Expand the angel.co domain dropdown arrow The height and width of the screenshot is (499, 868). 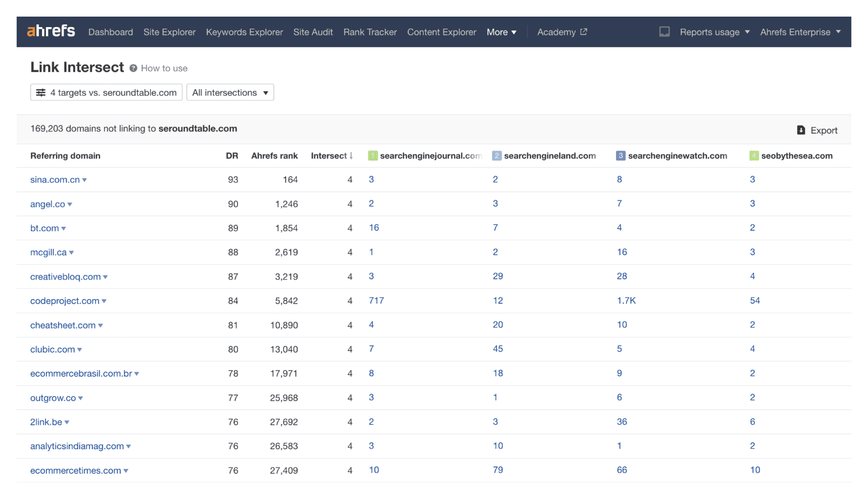[70, 205]
